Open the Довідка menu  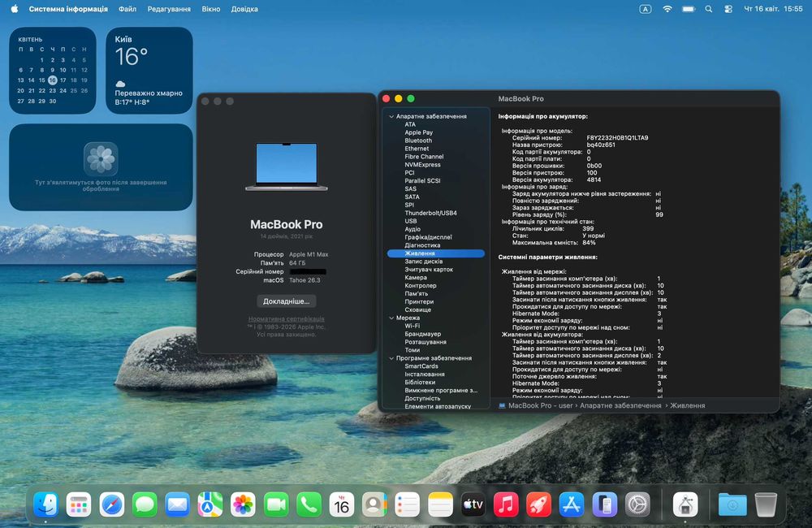point(244,9)
